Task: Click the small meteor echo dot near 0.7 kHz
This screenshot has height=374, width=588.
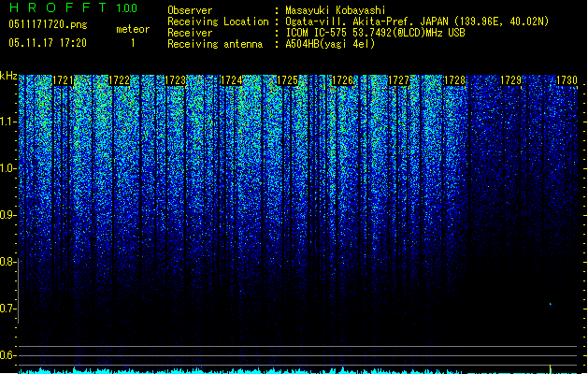Action: coord(550,304)
